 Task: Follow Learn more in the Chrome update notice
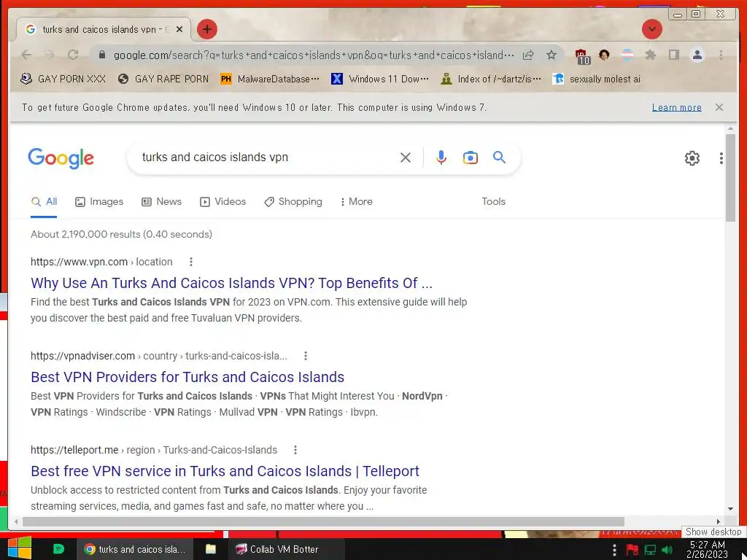(676, 108)
